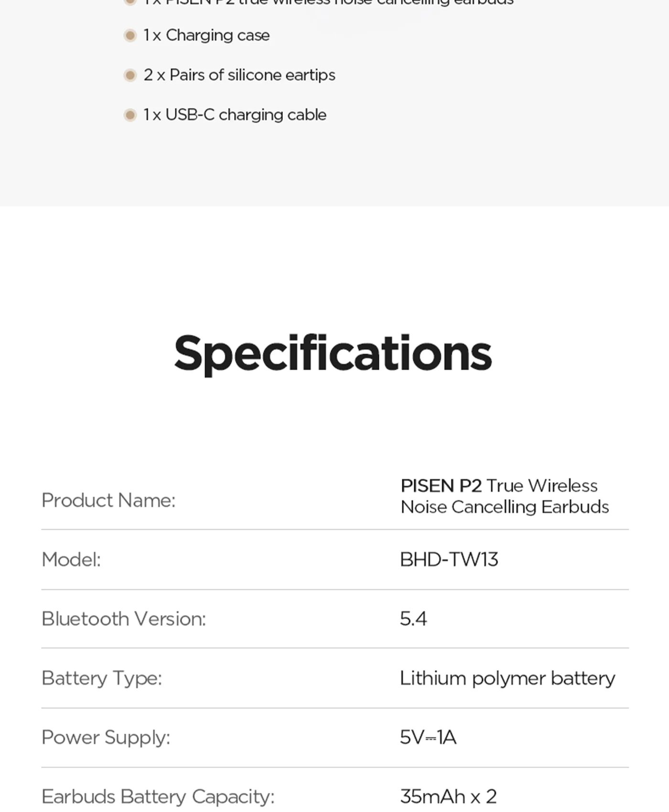Click the Specifications heading
Image resolution: width=669 pixels, height=812 pixels.
[333, 353]
